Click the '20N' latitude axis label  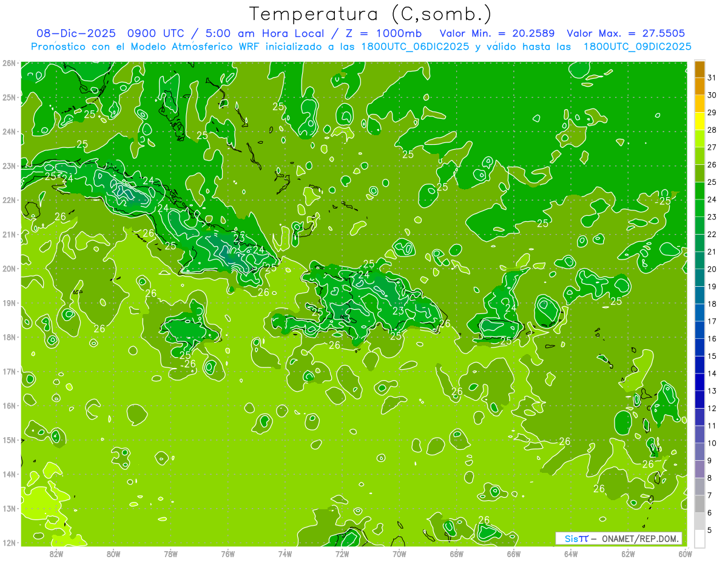coord(8,269)
